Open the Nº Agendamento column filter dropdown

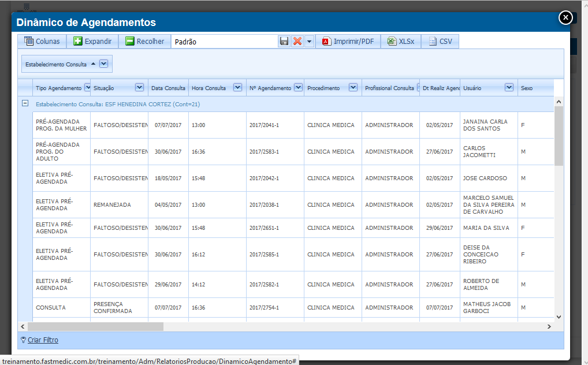tap(298, 87)
